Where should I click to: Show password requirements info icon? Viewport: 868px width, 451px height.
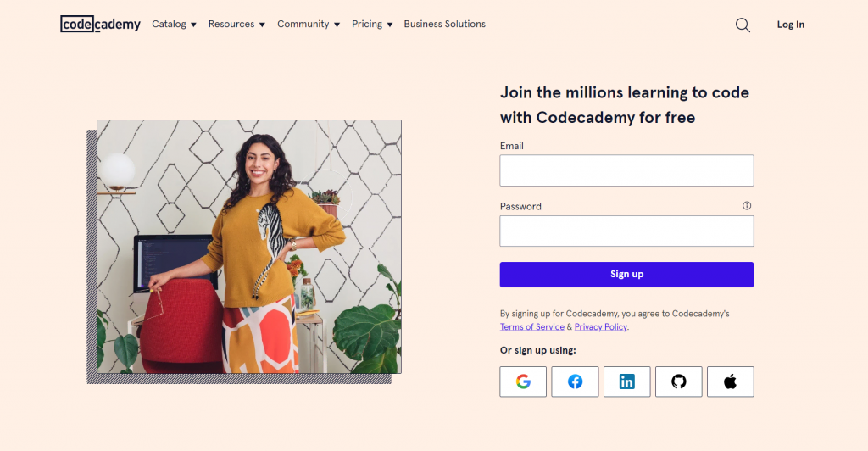click(747, 206)
